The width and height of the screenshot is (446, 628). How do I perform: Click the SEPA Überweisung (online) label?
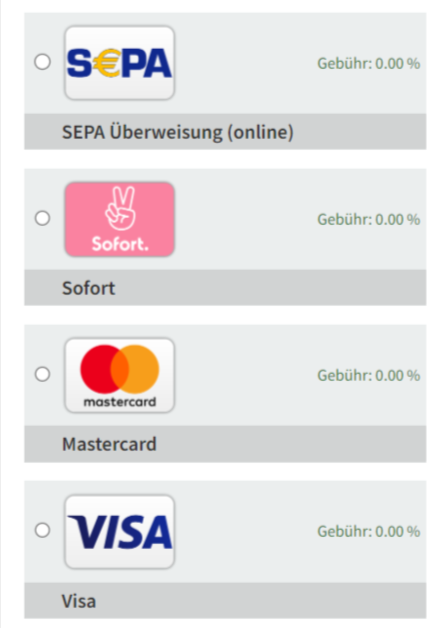[x=178, y=132]
